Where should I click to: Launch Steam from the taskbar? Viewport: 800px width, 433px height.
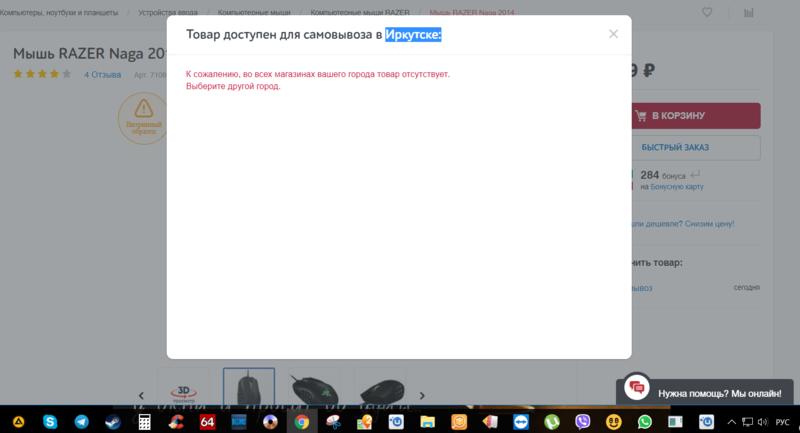113,421
